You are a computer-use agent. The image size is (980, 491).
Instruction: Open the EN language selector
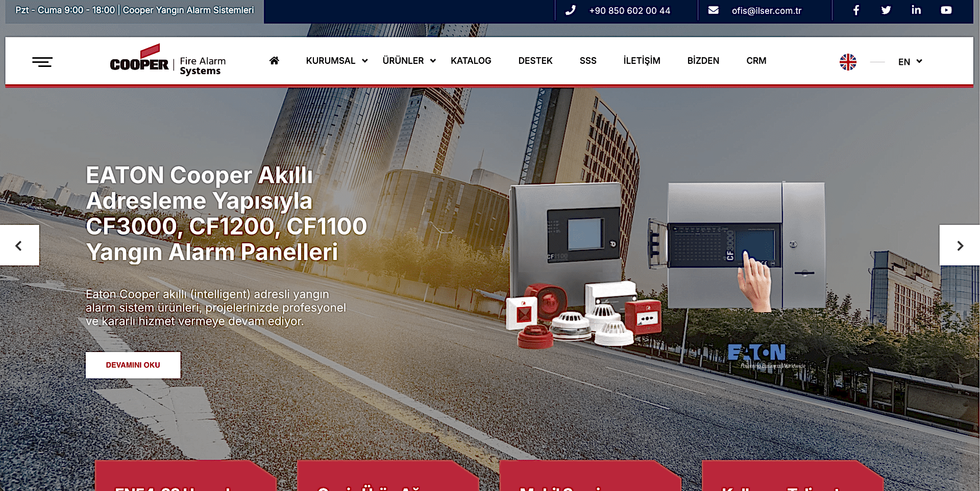pos(910,62)
